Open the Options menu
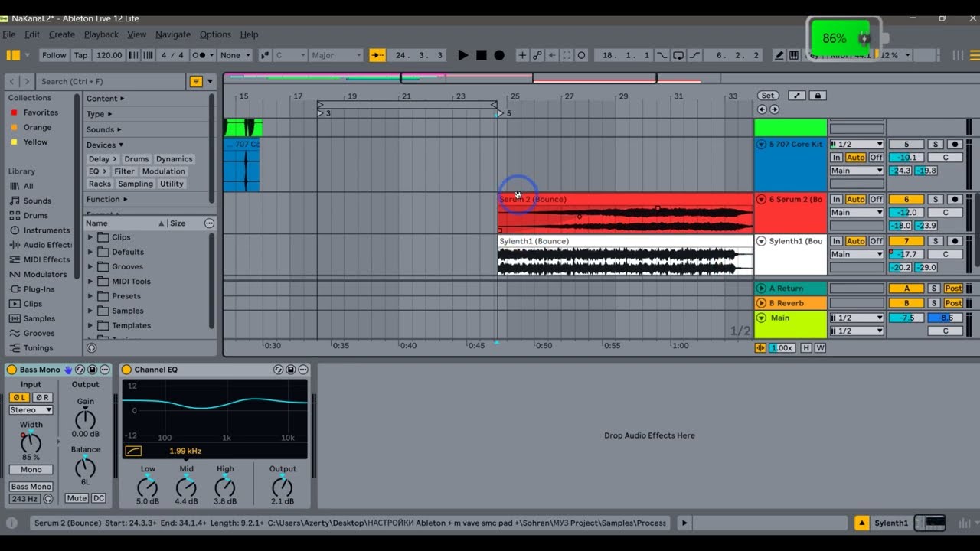Image resolution: width=980 pixels, height=551 pixels. click(215, 34)
